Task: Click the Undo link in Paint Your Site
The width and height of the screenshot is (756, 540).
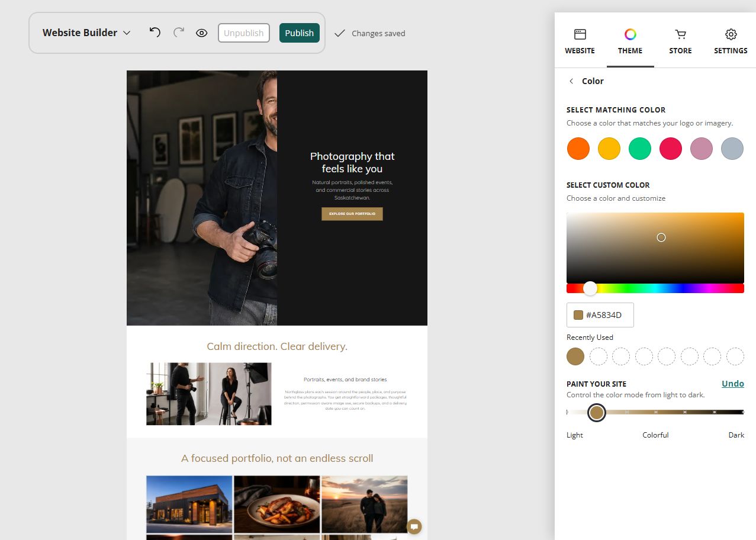Action: [x=733, y=384]
